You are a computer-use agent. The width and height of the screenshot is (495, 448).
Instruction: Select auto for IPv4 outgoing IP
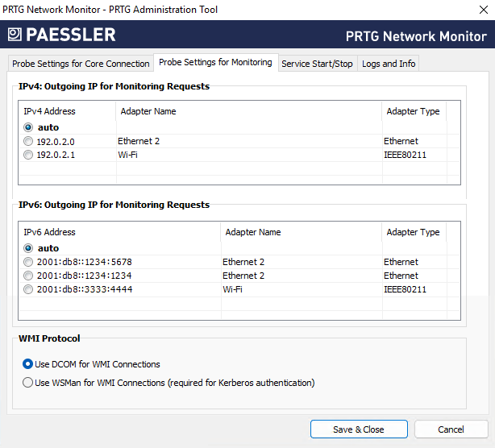[28, 127]
